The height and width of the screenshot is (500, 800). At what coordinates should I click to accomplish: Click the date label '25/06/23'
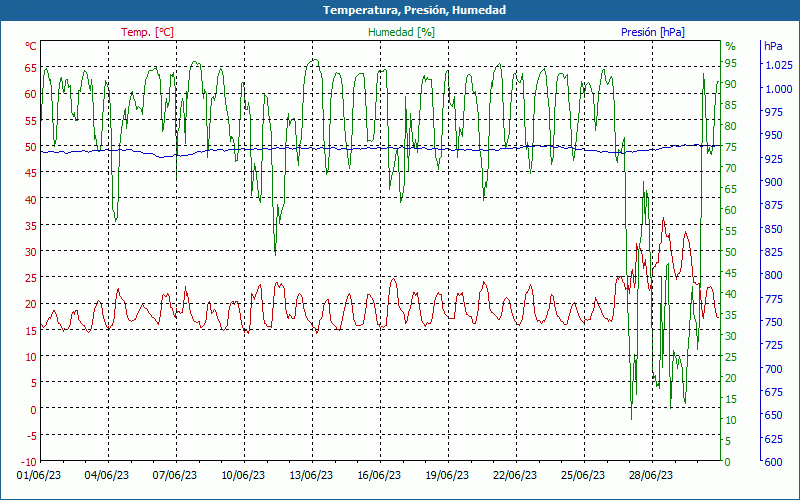(x=583, y=475)
